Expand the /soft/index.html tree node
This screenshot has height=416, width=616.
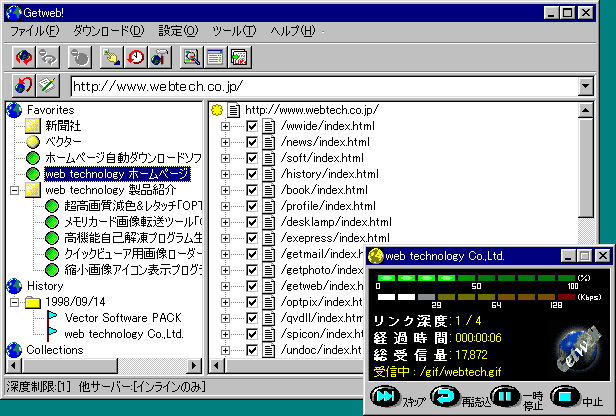[226, 158]
